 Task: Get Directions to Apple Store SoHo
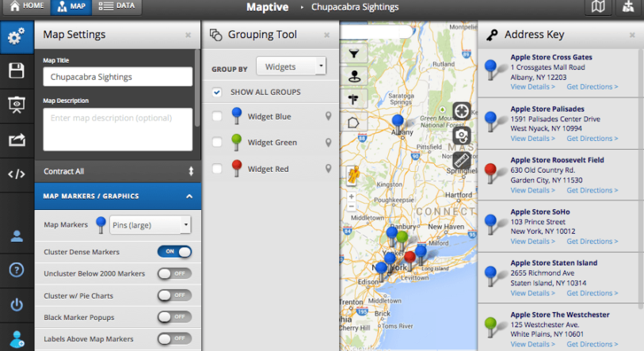click(x=593, y=241)
